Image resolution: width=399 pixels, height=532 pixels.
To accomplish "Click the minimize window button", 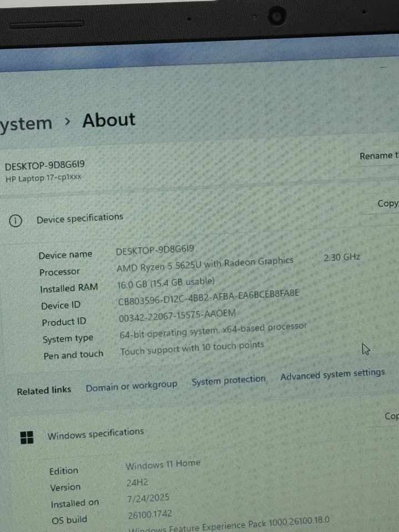I will click(383, 67).
